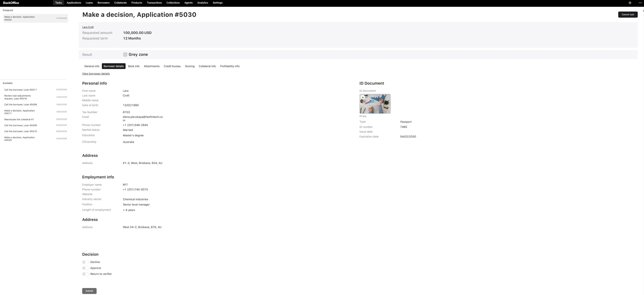Open the Applications menu

click(x=74, y=3)
